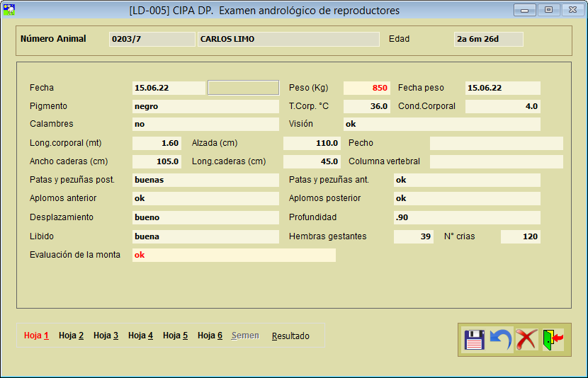Select the Hoja 1 tab
This screenshot has height=378, width=588.
click(36, 336)
